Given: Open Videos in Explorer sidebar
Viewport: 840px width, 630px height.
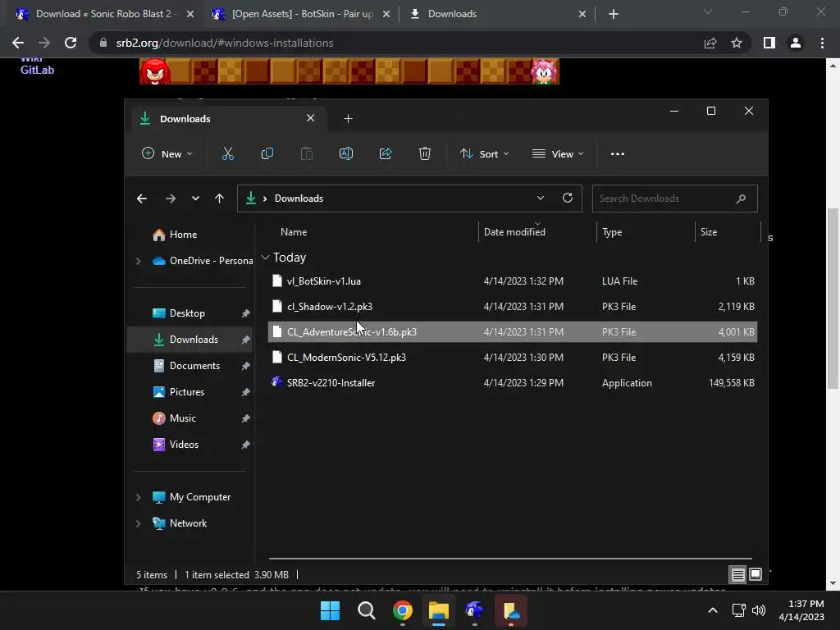Looking at the screenshot, I should click(x=184, y=445).
